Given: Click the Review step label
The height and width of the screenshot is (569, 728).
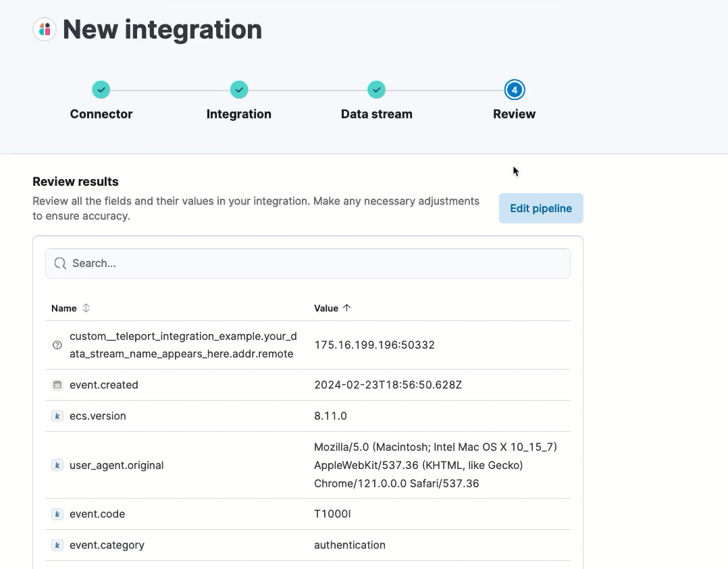Looking at the screenshot, I should click(x=514, y=114).
